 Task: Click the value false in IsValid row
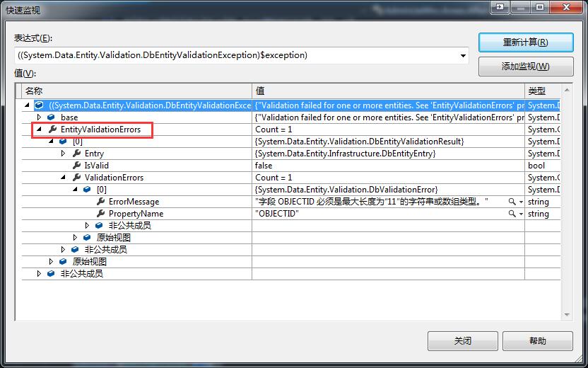264,166
